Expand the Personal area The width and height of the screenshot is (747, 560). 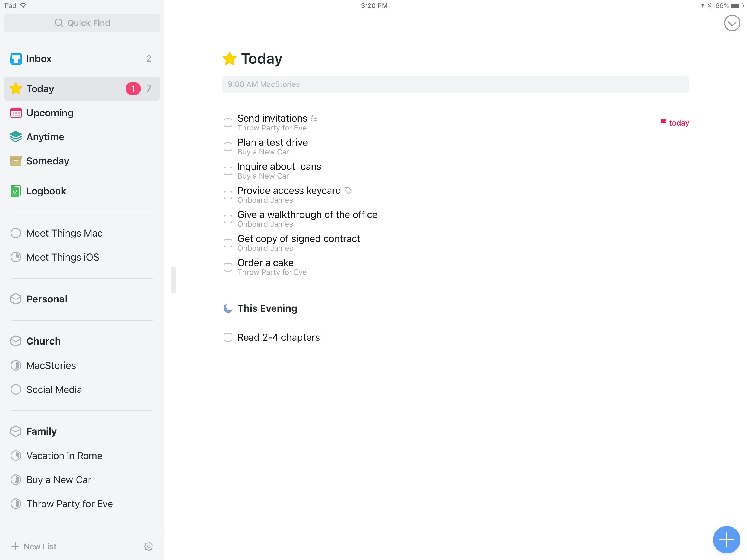(47, 299)
